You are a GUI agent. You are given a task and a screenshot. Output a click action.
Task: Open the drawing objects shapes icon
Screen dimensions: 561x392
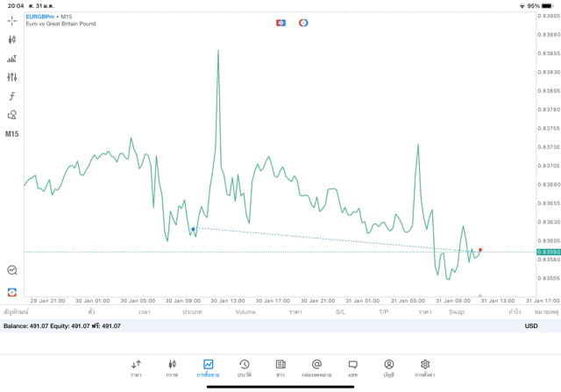pyautogui.click(x=12, y=115)
